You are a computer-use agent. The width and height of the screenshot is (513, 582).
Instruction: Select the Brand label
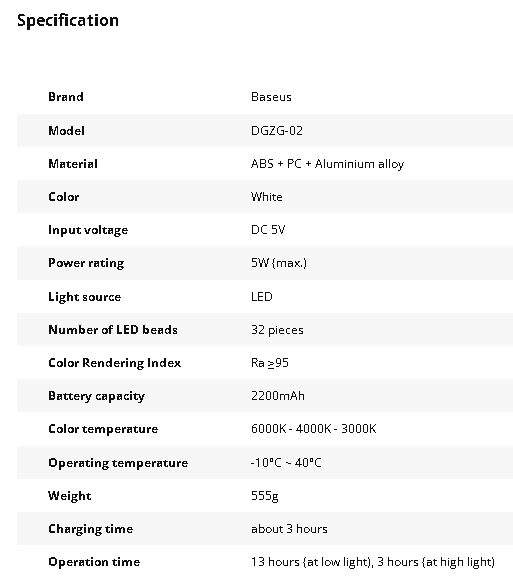tap(66, 97)
